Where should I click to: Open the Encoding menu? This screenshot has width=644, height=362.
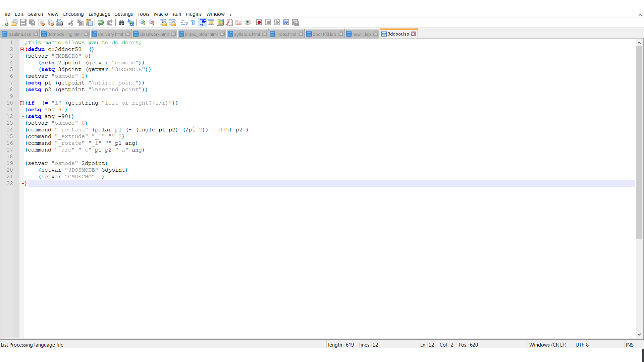click(73, 14)
